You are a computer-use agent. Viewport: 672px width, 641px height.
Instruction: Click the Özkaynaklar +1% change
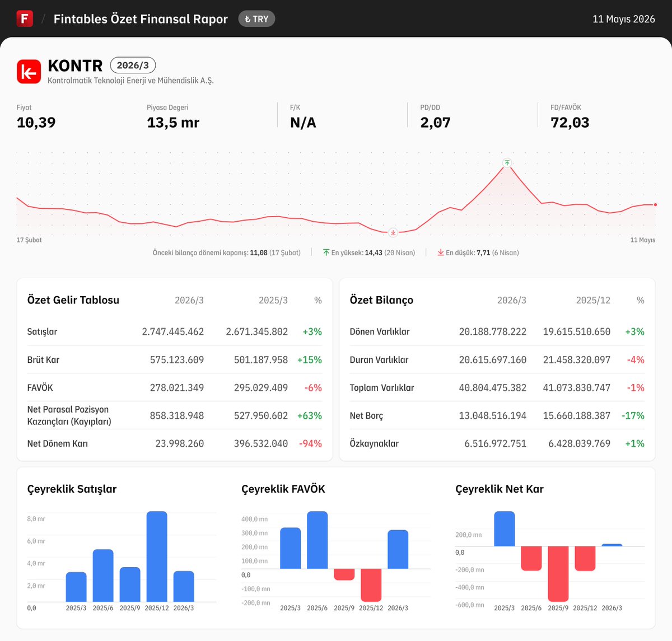[635, 443]
